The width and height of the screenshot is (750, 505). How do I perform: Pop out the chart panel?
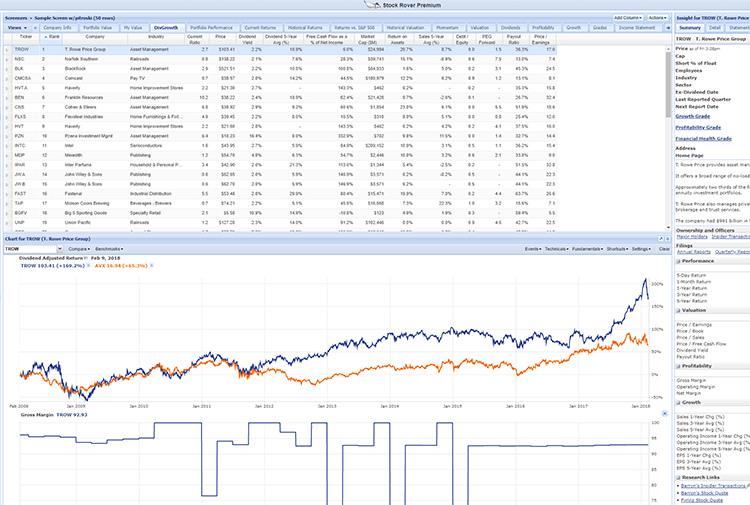661,239
